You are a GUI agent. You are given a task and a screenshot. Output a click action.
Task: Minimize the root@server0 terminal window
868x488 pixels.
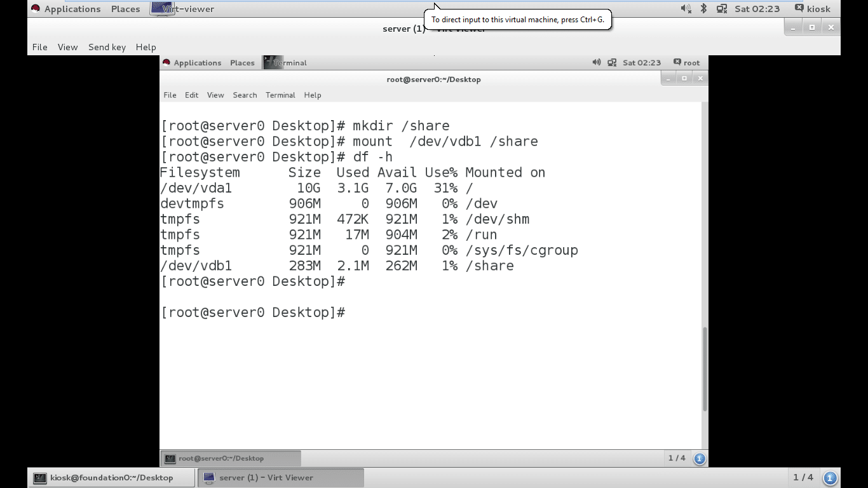(x=668, y=78)
